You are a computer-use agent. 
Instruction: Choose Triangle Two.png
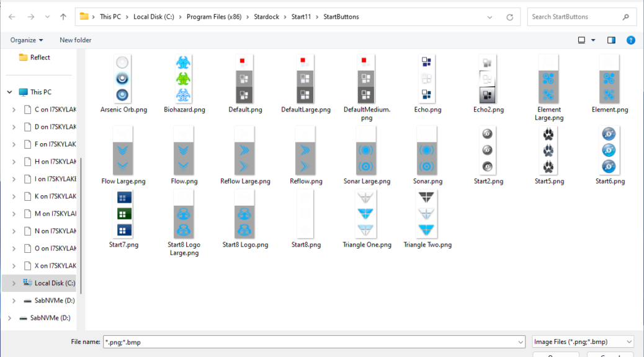click(x=426, y=214)
